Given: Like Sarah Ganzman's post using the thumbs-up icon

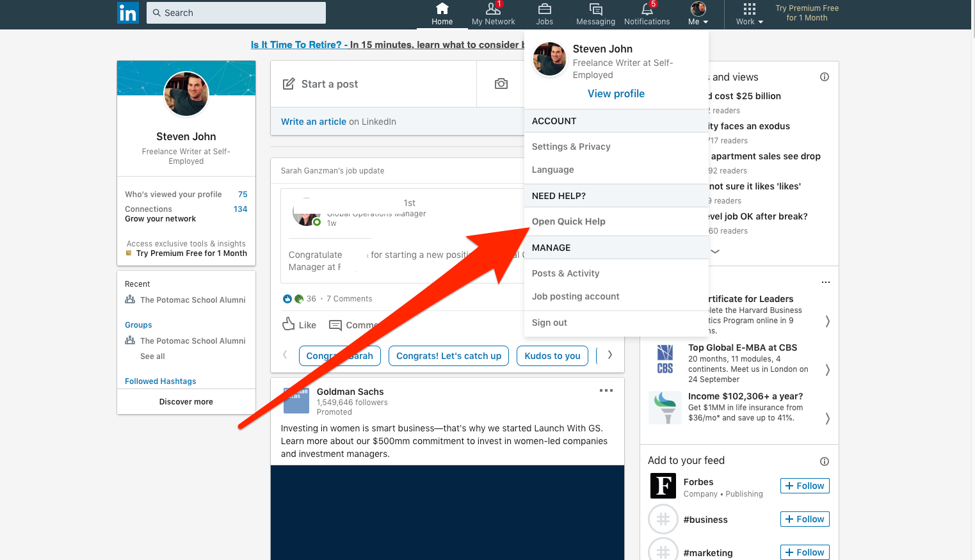Looking at the screenshot, I should click(289, 324).
